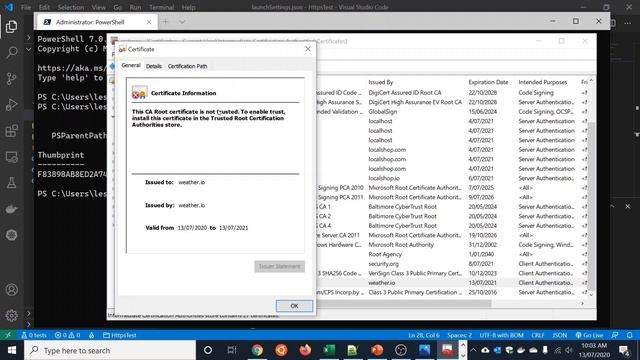Click HttpsTest project in status bar

120,335
